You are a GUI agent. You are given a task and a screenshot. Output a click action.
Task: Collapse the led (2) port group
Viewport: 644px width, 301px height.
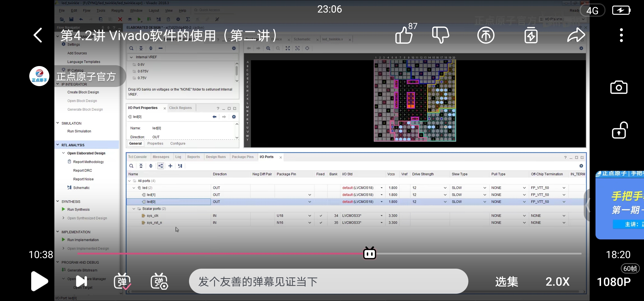(134, 188)
